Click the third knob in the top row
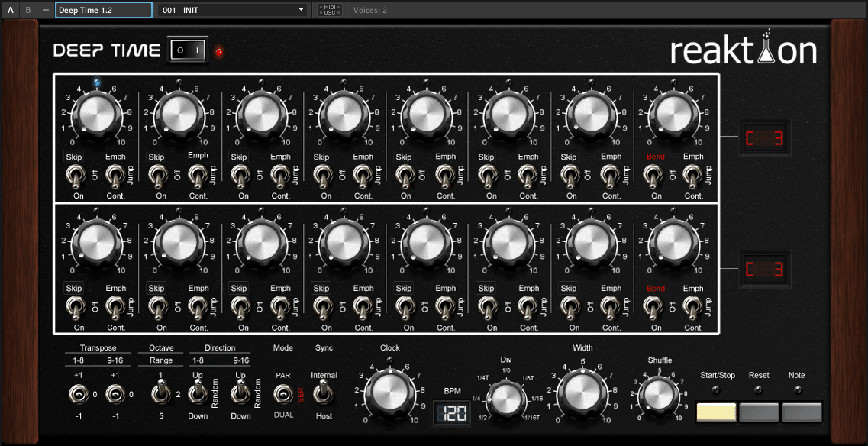 coord(263,114)
